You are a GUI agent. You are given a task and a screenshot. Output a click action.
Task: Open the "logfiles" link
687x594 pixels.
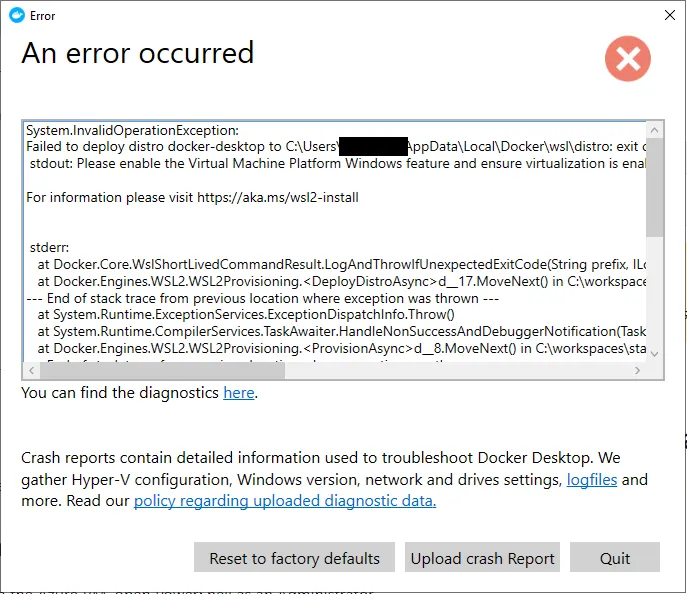coord(593,480)
